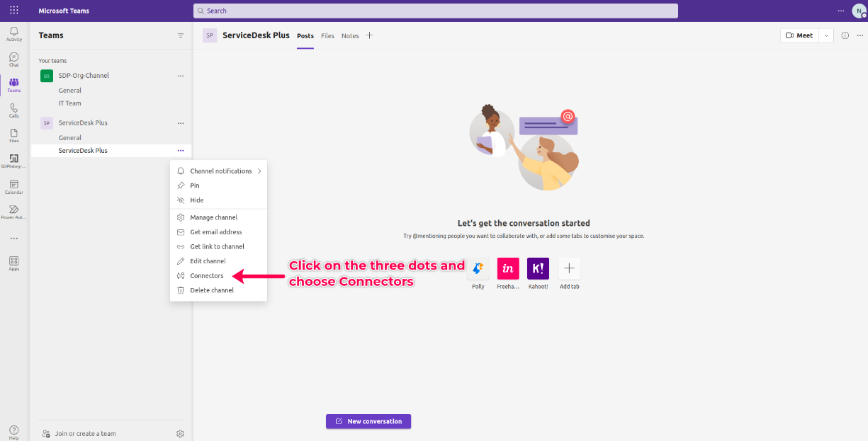Select Manage channel menu entry

tap(218, 217)
